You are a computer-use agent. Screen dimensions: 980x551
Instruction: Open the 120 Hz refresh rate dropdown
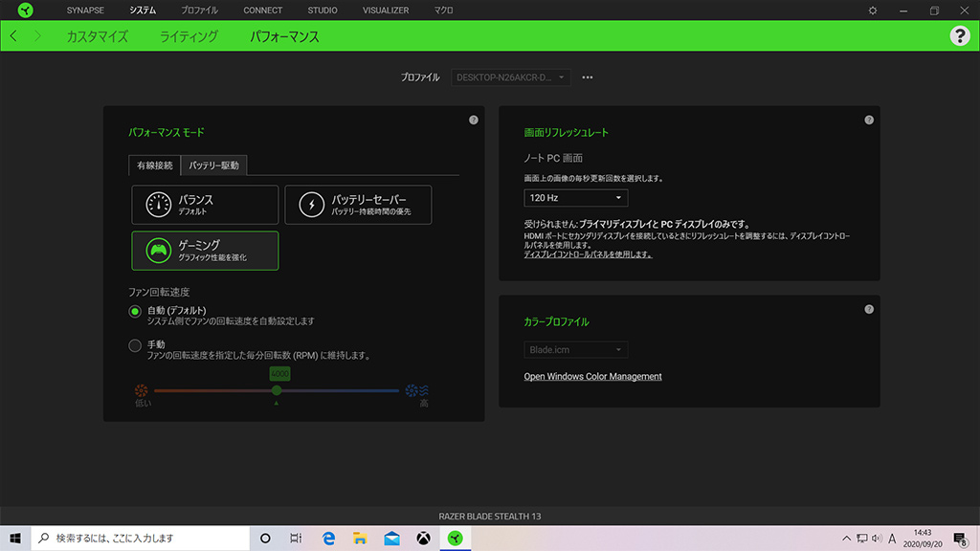click(x=575, y=198)
